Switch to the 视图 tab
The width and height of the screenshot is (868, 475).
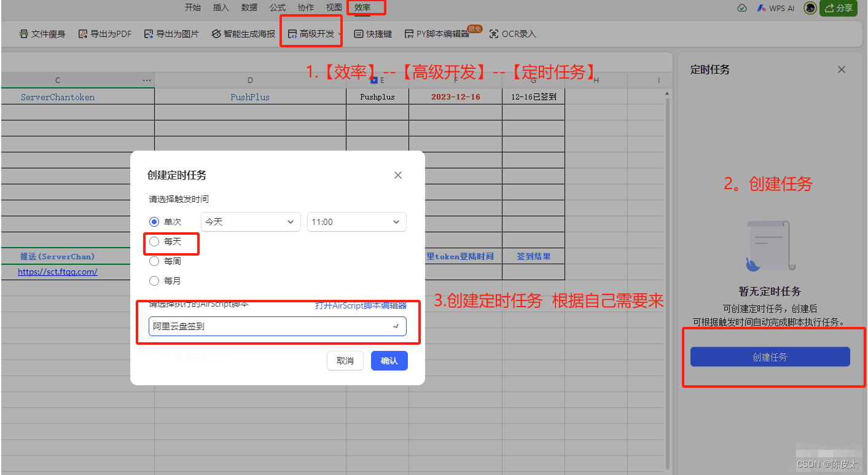tap(334, 7)
